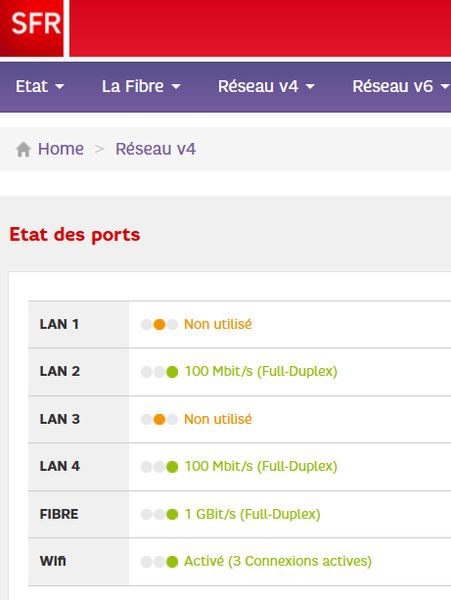This screenshot has width=451, height=600.
Task: Expand the La Fibre dropdown menu
Action: [x=141, y=86]
